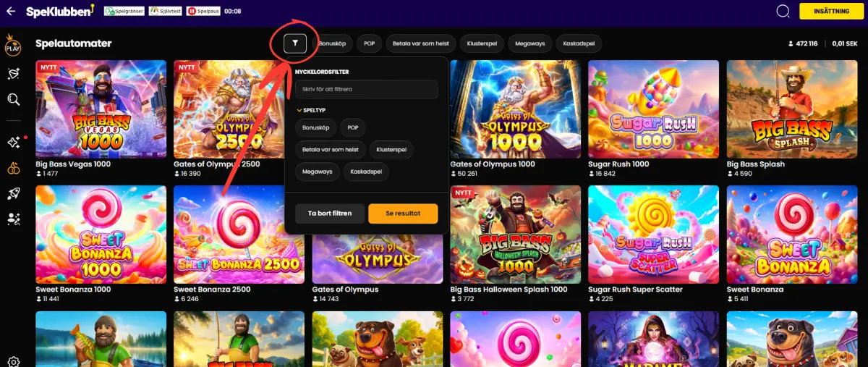The height and width of the screenshot is (367, 868).
Task: Open settings gear at sidebar bottom
Action: (13, 361)
